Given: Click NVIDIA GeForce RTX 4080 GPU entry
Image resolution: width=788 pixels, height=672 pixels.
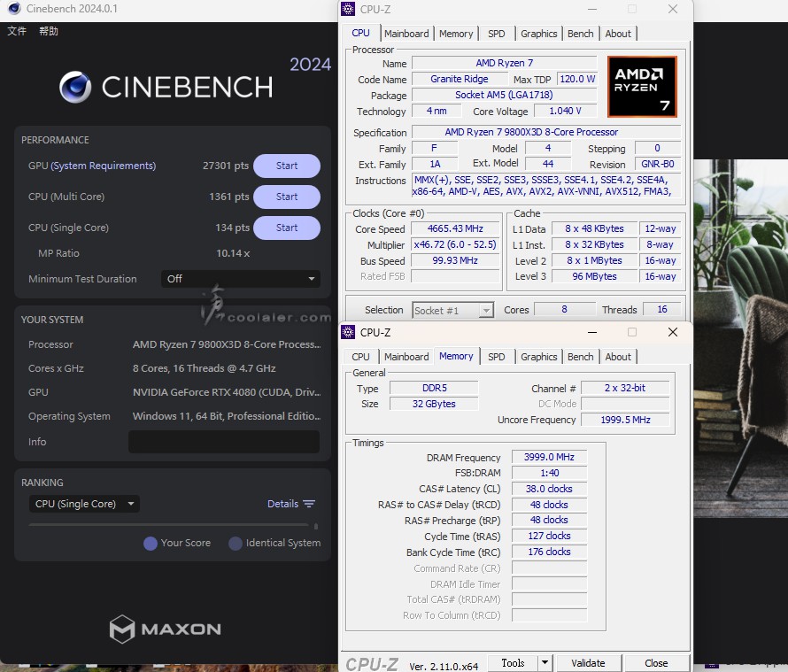Looking at the screenshot, I should [227, 392].
